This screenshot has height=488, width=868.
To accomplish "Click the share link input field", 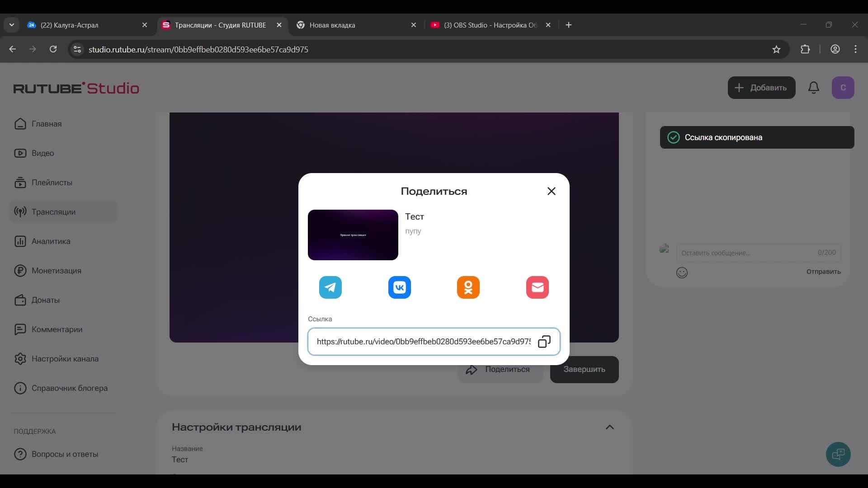I will click(423, 342).
